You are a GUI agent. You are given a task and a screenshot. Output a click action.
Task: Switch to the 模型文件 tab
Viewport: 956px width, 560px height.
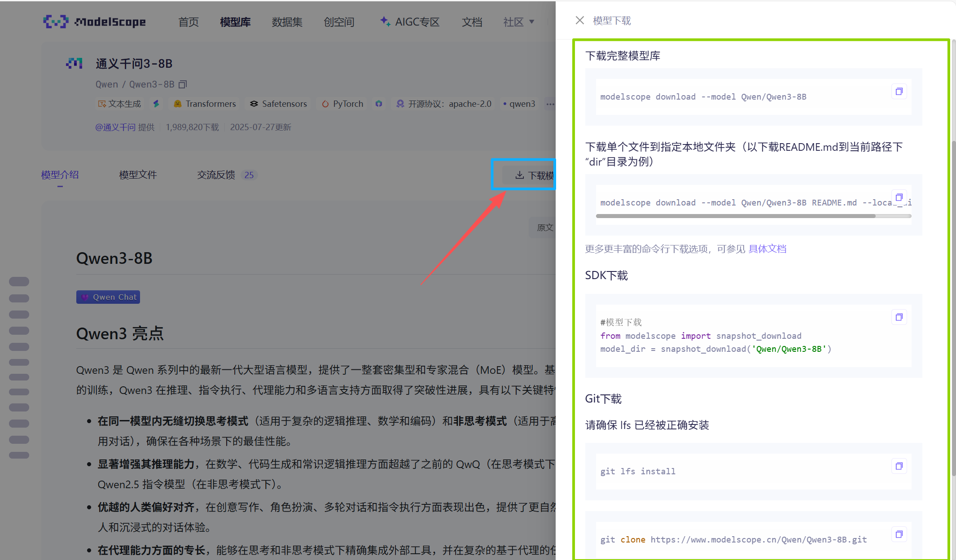[138, 175]
